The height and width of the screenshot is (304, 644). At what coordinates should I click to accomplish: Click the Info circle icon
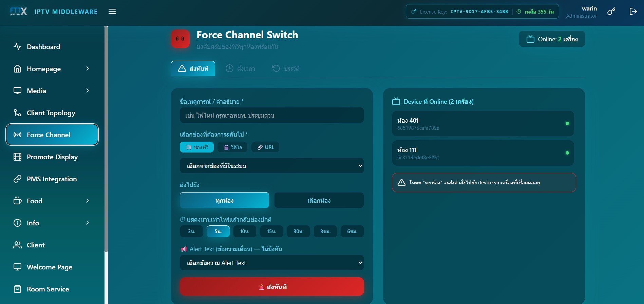[17, 223]
